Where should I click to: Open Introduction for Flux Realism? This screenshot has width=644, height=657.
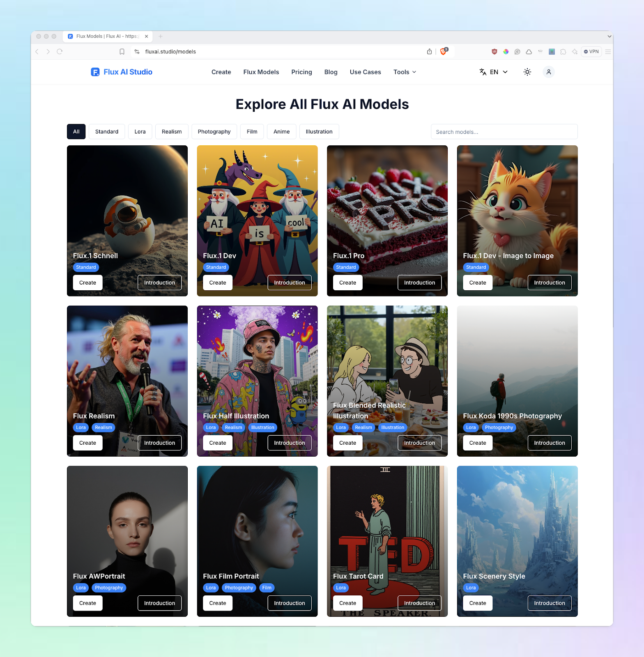point(160,443)
